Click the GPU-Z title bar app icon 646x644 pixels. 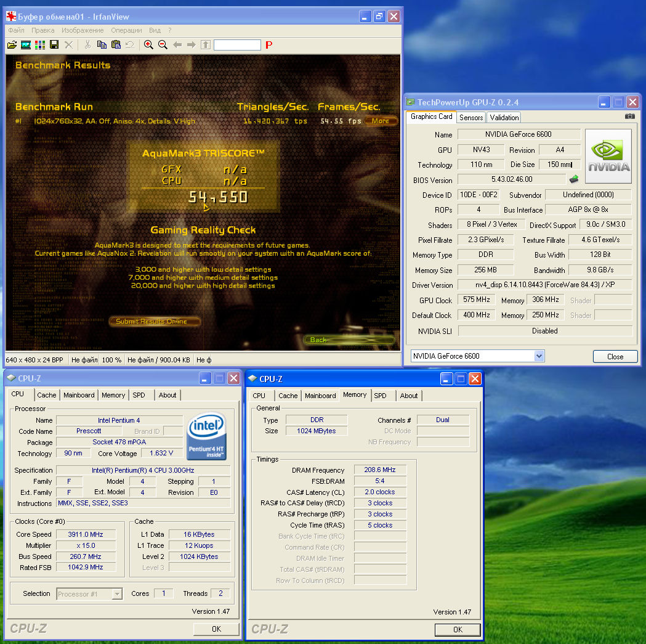pos(410,102)
